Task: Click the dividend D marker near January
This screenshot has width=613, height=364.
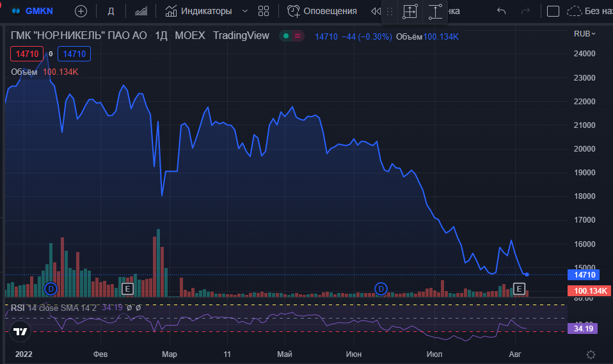Action: [x=51, y=289]
